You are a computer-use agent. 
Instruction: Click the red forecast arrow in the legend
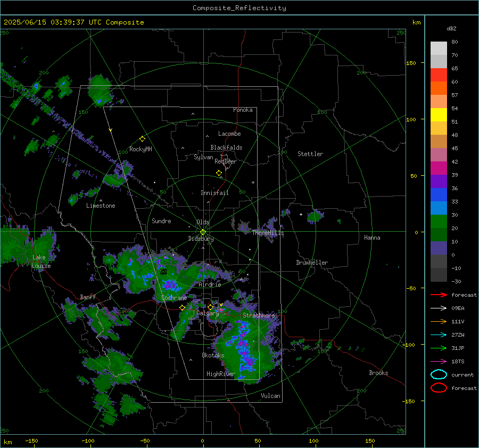coord(439,295)
